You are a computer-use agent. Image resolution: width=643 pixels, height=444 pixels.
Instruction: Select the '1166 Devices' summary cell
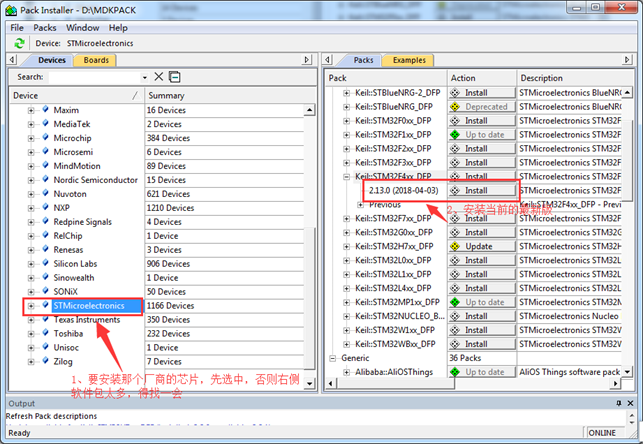[225, 306]
